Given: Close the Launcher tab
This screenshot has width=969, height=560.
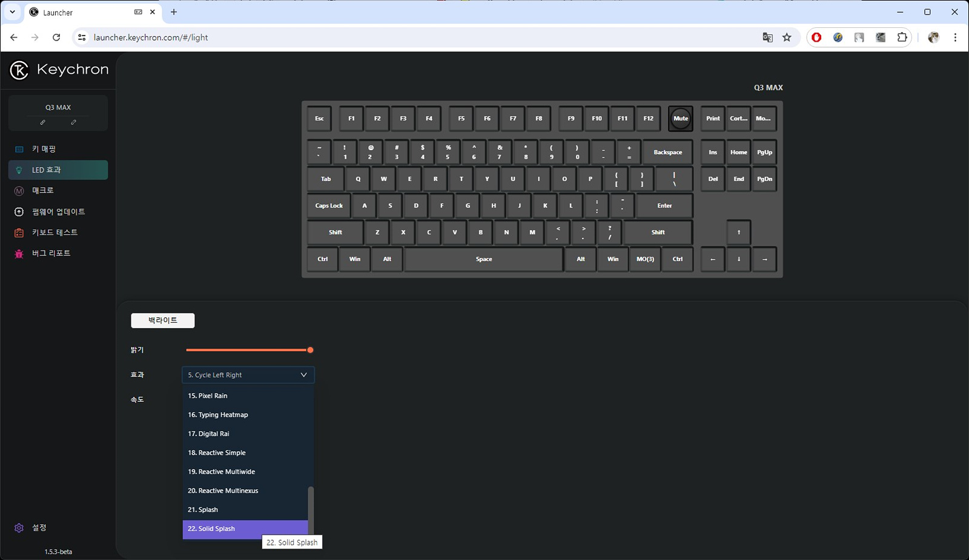Looking at the screenshot, I should click(153, 12).
